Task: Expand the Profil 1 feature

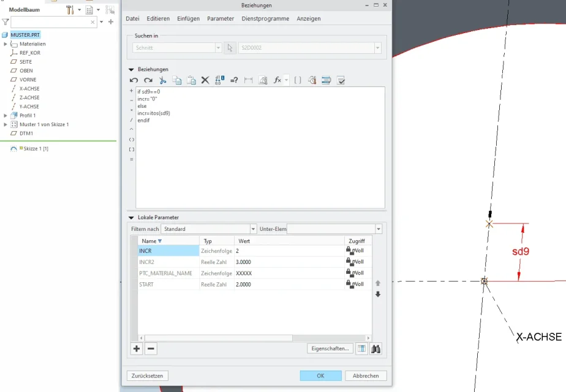Action: [6, 116]
